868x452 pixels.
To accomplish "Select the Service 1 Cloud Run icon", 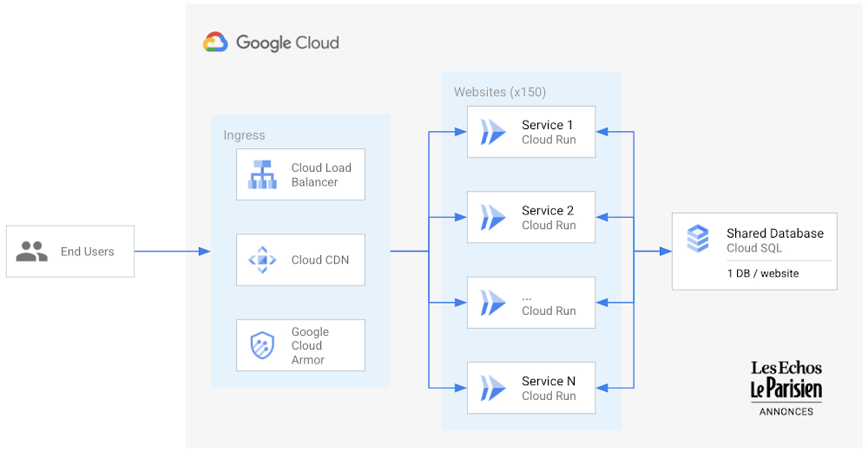I will (x=493, y=132).
